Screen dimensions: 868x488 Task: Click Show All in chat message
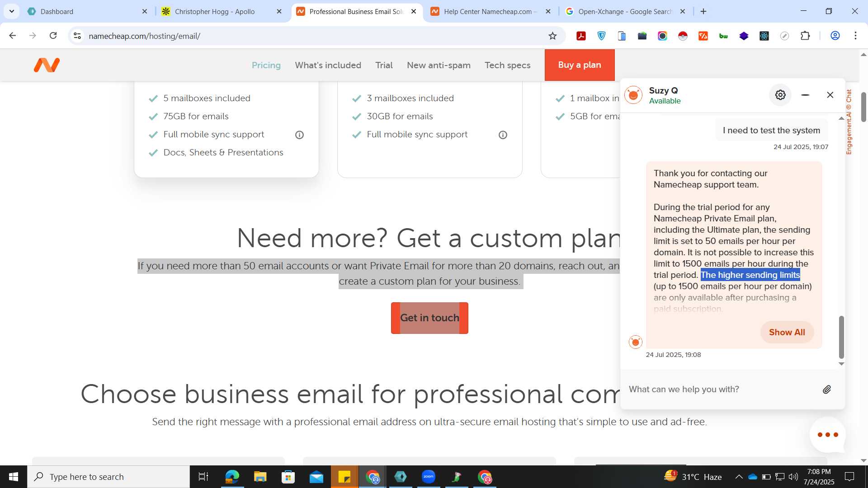(787, 332)
